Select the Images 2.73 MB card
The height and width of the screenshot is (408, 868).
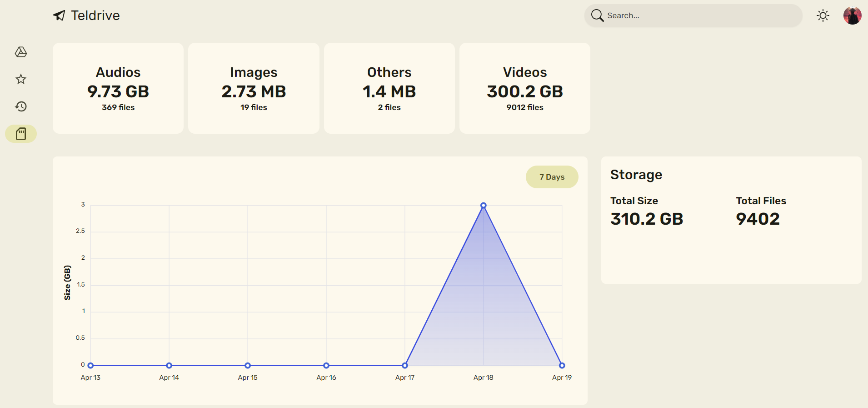(x=254, y=88)
